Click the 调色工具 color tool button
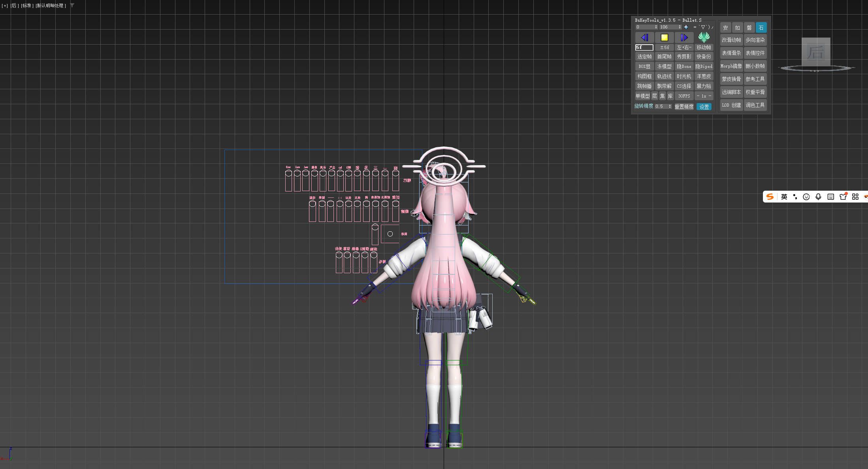Screen dimensions: 868x469 (755, 105)
